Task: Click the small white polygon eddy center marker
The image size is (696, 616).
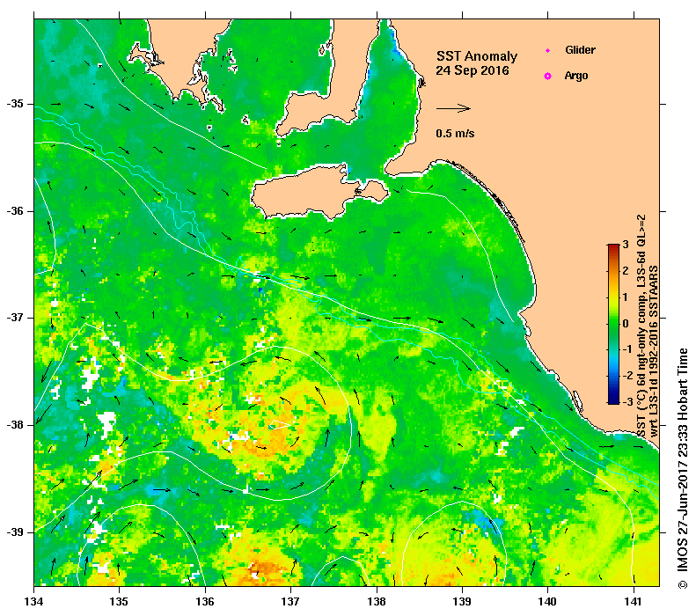Action: (x=280, y=425)
